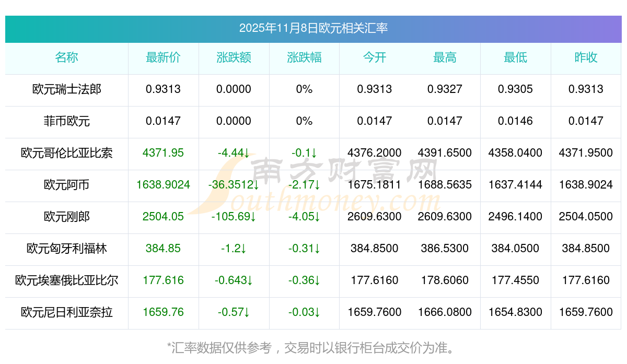Click highest value 4391.6500
This screenshot has width=627, height=364.
pos(445,153)
